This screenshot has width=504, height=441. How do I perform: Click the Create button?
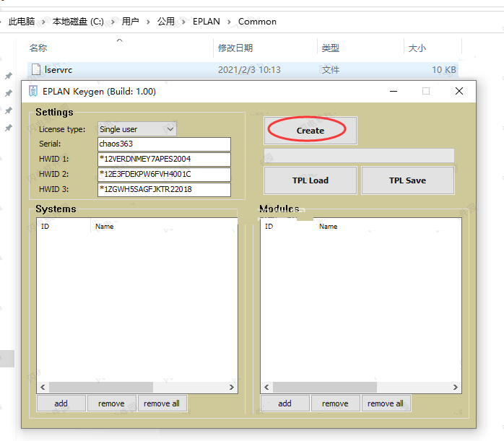(x=310, y=131)
